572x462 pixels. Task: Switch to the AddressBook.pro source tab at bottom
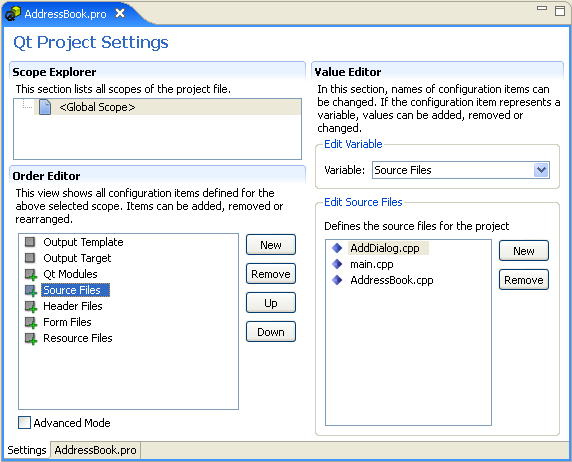click(x=95, y=450)
